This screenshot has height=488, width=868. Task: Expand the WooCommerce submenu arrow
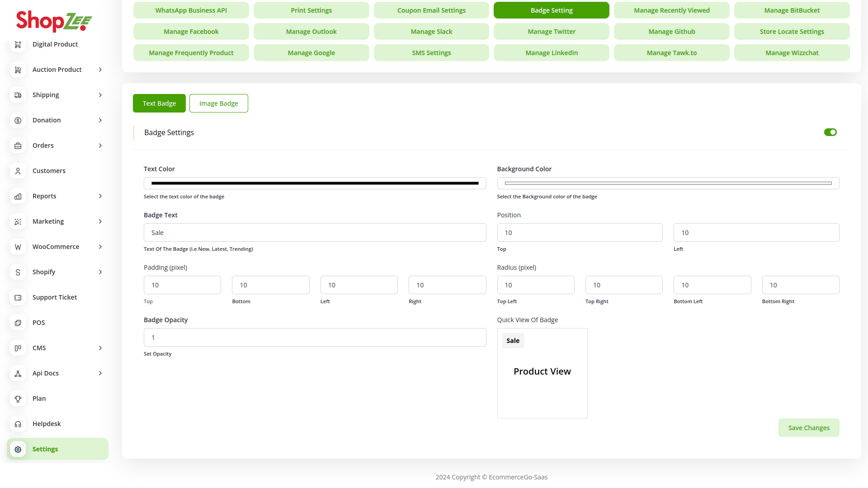pyautogui.click(x=100, y=247)
